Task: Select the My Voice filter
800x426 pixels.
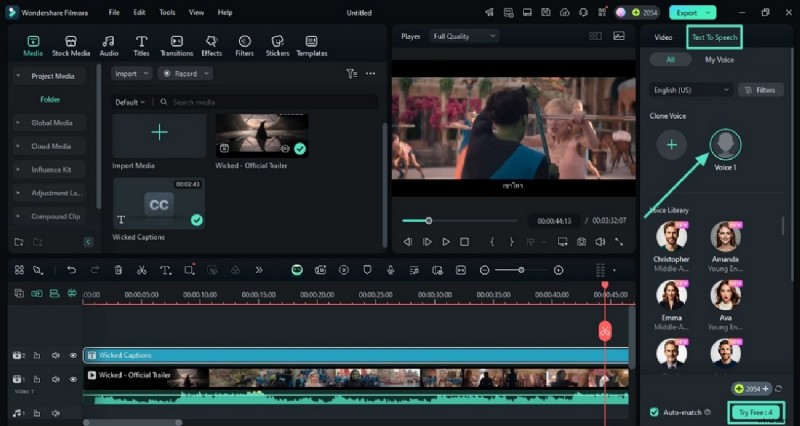Action: pyautogui.click(x=719, y=60)
